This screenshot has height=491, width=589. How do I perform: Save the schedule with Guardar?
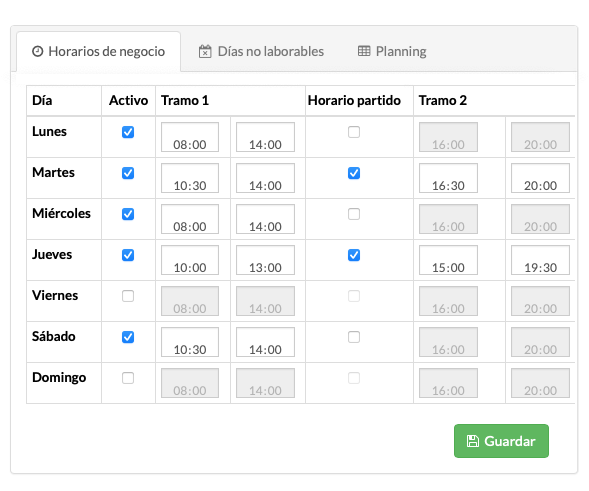(x=501, y=441)
